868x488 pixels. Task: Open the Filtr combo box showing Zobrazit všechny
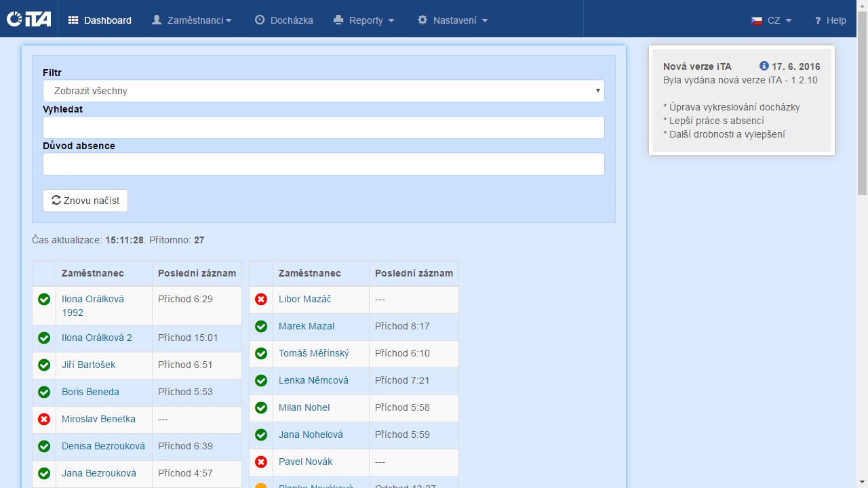pos(323,91)
